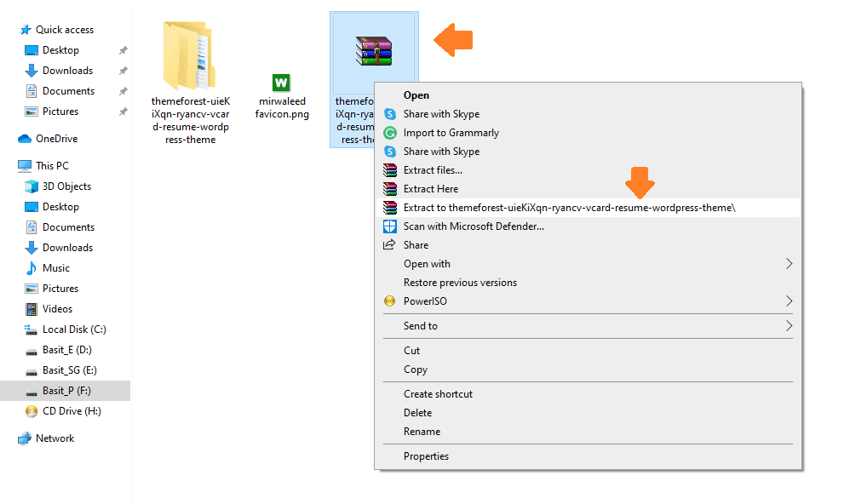Unpin Desktop using its pin icon
Screen dimensions: 844x504
click(x=123, y=50)
